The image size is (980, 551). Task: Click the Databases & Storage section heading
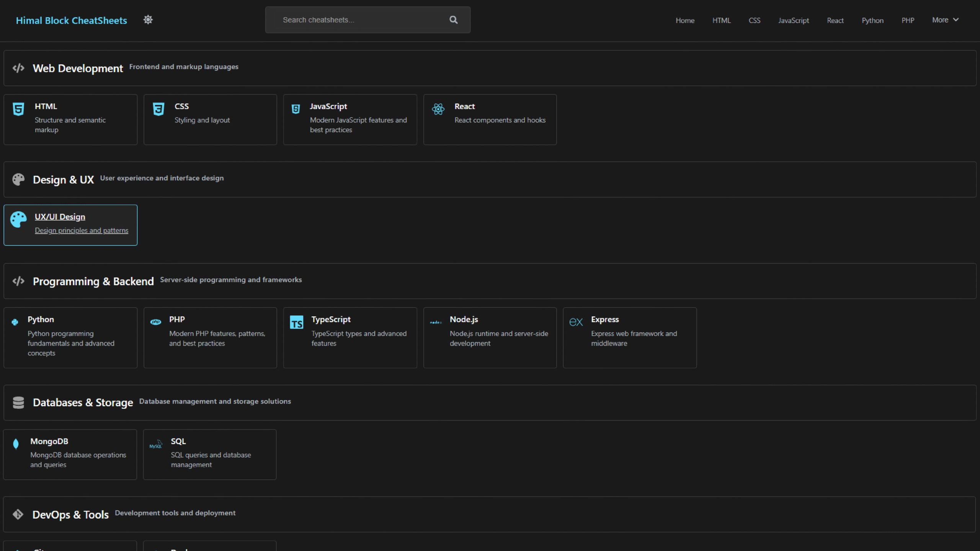[x=83, y=403]
